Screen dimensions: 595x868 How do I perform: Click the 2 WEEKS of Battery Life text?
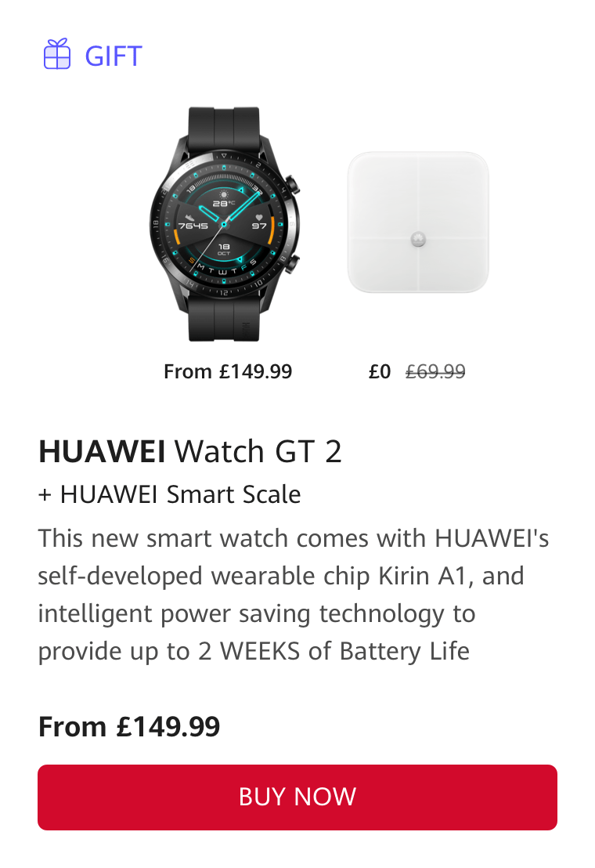334,651
